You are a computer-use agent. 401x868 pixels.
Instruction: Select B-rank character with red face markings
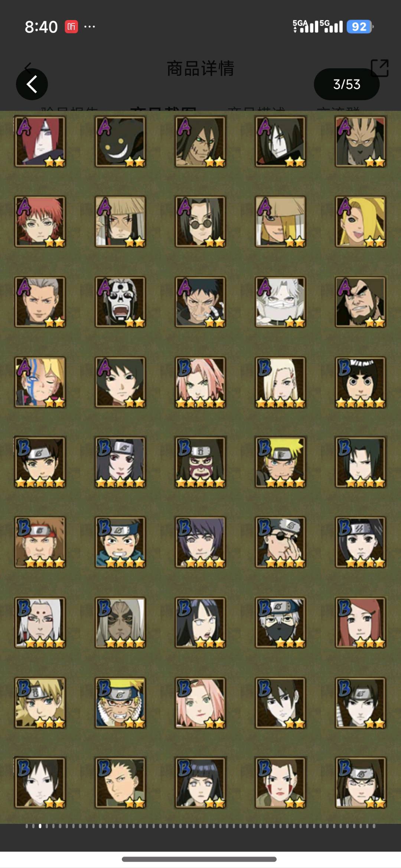[281, 783]
